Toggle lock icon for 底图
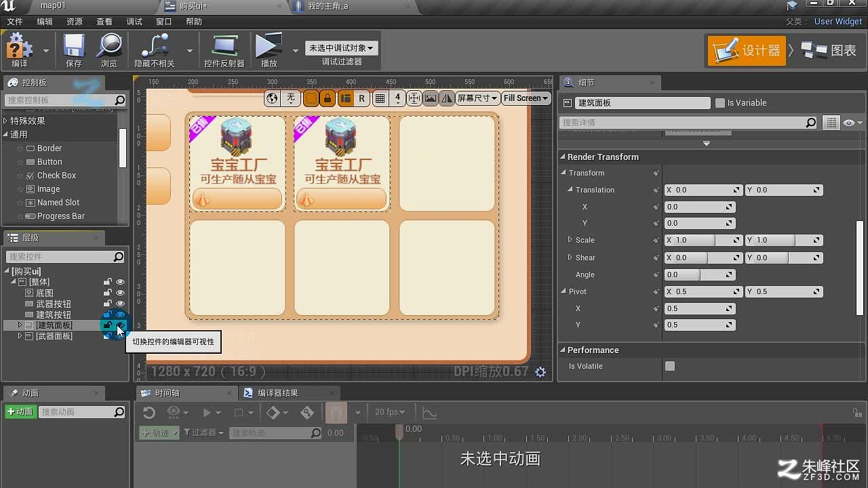 (107, 293)
